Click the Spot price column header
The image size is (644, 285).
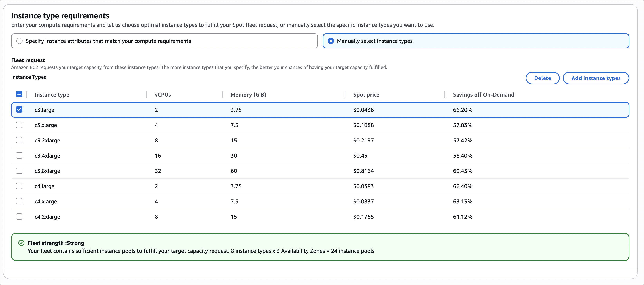[x=366, y=95]
